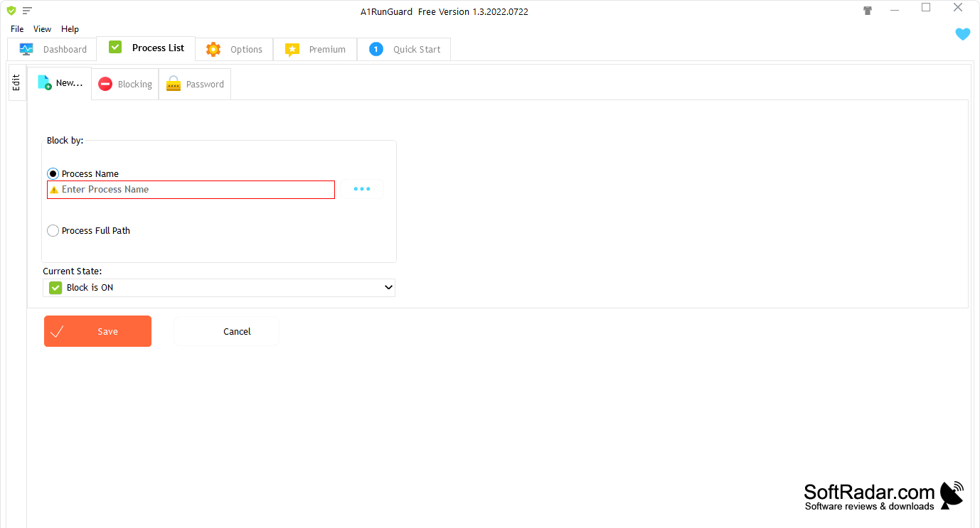Click the red Blocking stop icon

coord(105,84)
